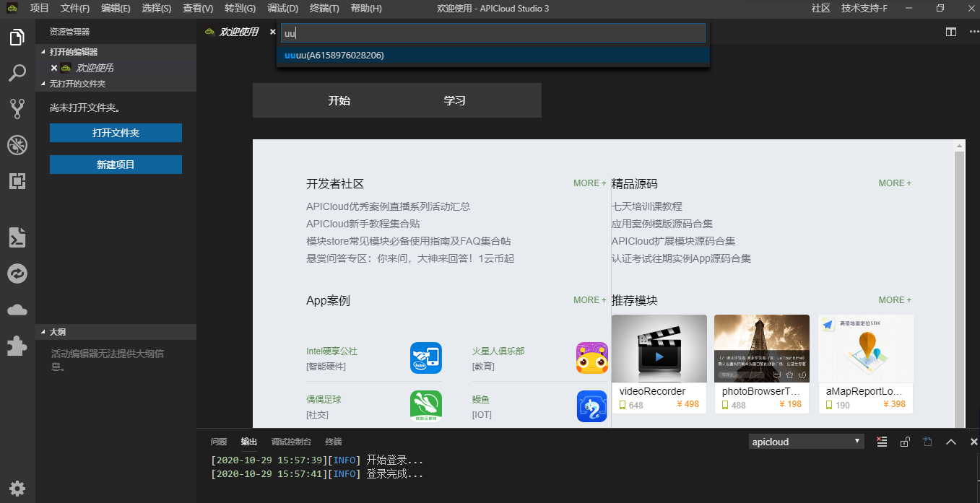This screenshot has width=980, height=503.
Task: Collapse the 无打开的文件夹 section
Action: coord(116,84)
